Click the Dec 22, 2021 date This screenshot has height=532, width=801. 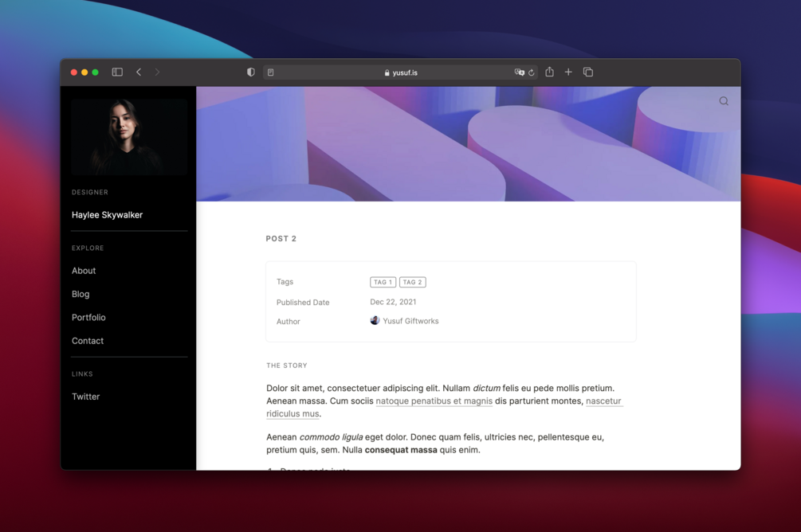393,302
